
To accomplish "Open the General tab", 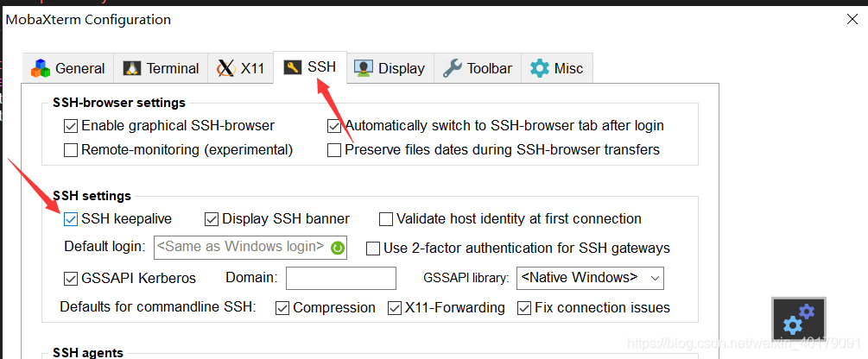I will coord(67,68).
